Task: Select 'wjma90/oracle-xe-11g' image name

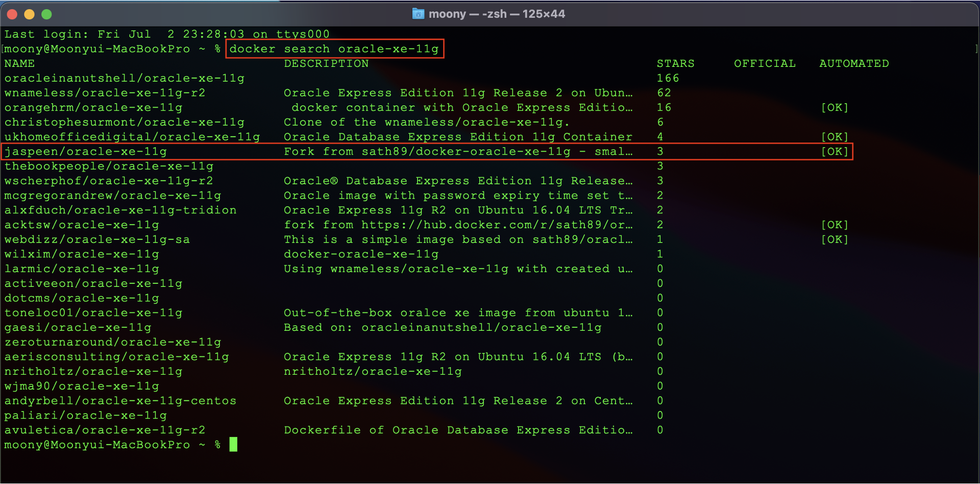Action: (82, 386)
